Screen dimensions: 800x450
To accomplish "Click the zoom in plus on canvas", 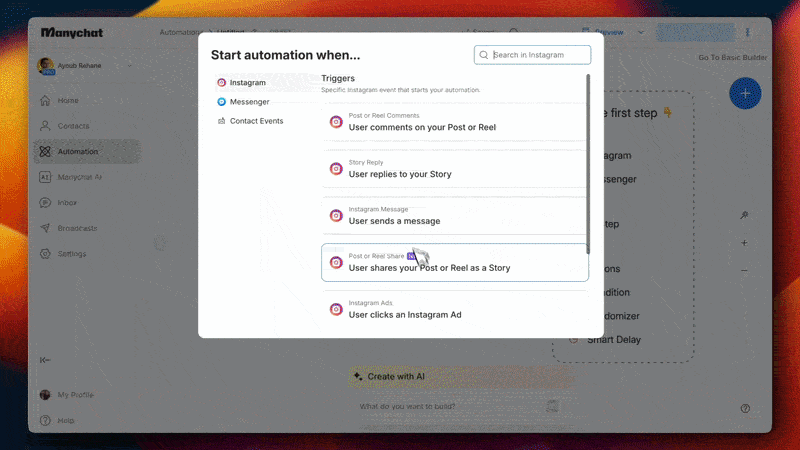I will (x=744, y=243).
